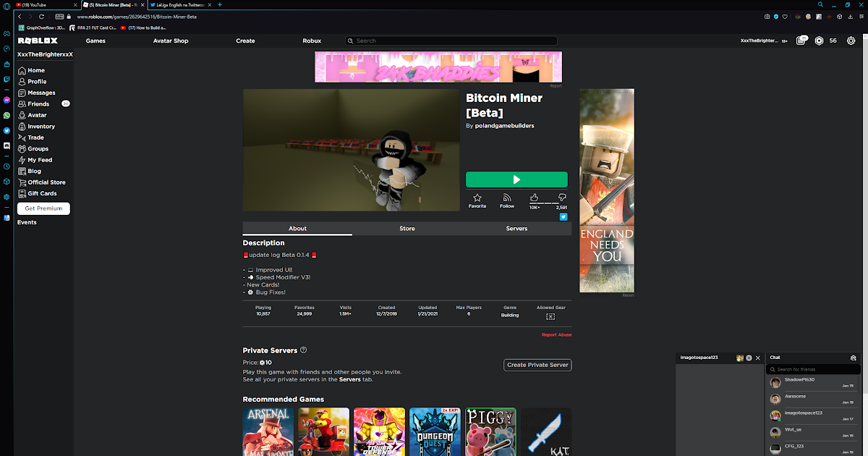Viewport: 868px width, 456px height.
Task: Open FIFA 21 FUT Card bookmark
Action: tap(93, 28)
